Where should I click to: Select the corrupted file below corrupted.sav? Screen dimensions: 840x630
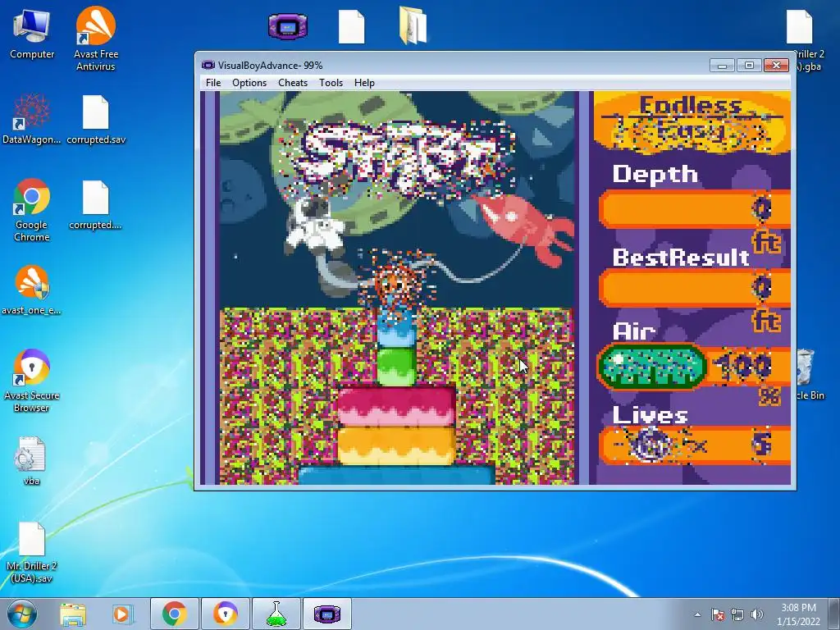(95, 204)
